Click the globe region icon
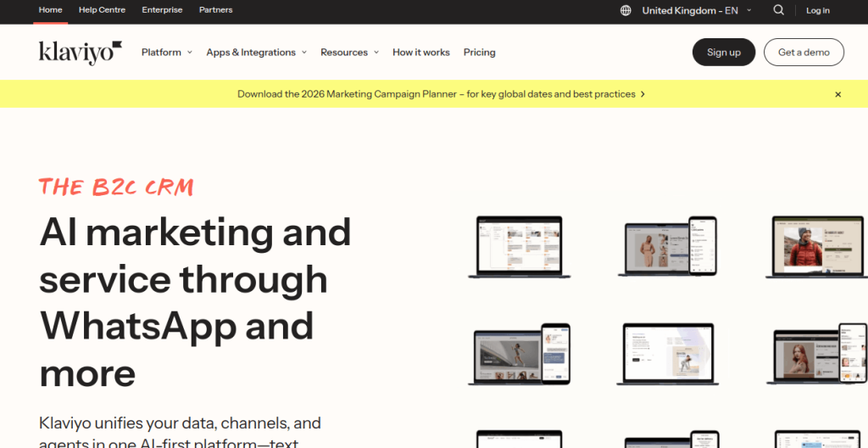The image size is (868, 448). point(626,10)
